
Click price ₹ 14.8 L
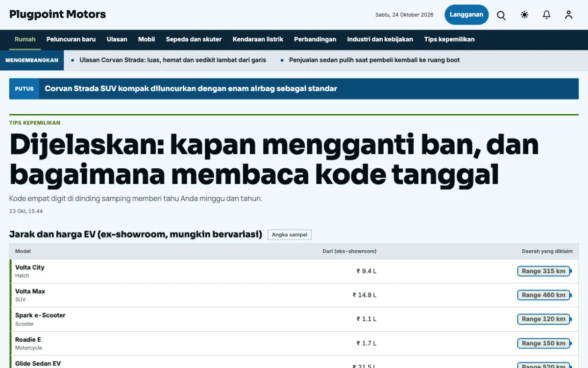pos(365,295)
